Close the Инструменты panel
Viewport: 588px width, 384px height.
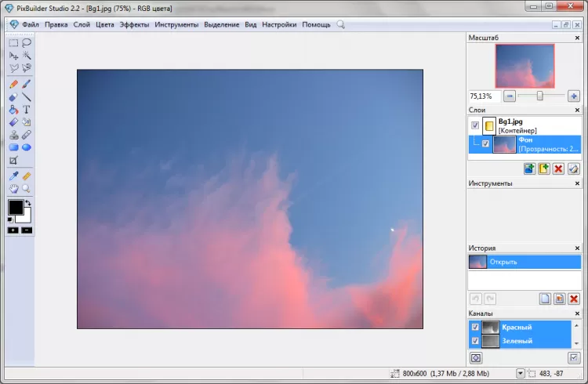[x=577, y=183]
